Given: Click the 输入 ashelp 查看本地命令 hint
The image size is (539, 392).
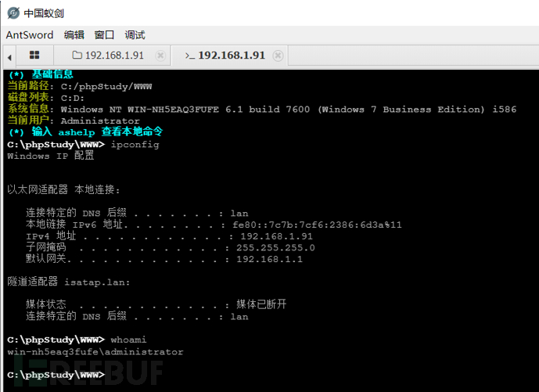Looking at the screenshot, I should pos(85,131).
